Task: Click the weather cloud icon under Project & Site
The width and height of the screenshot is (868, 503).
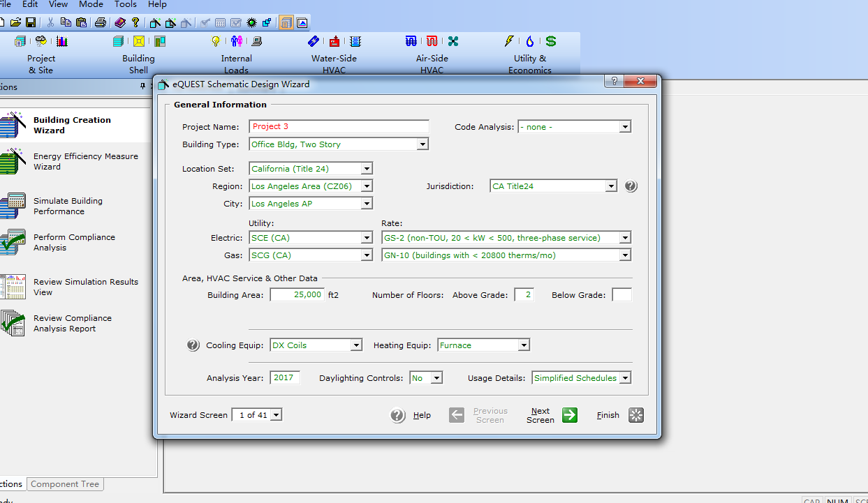Action: click(41, 41)
